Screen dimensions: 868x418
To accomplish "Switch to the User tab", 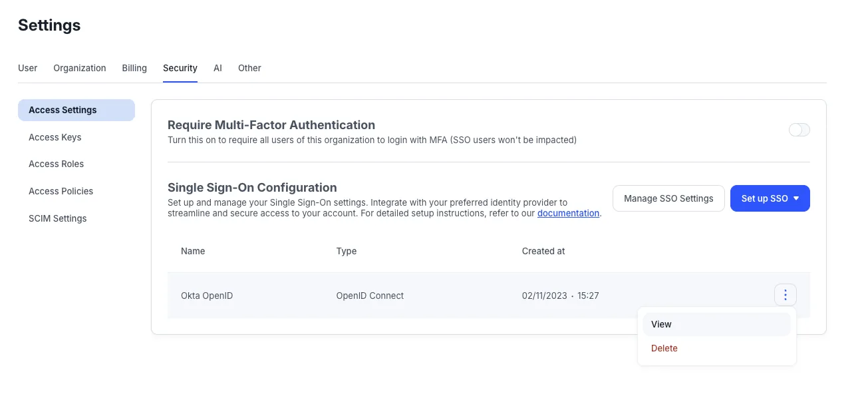I will [28, 68].
